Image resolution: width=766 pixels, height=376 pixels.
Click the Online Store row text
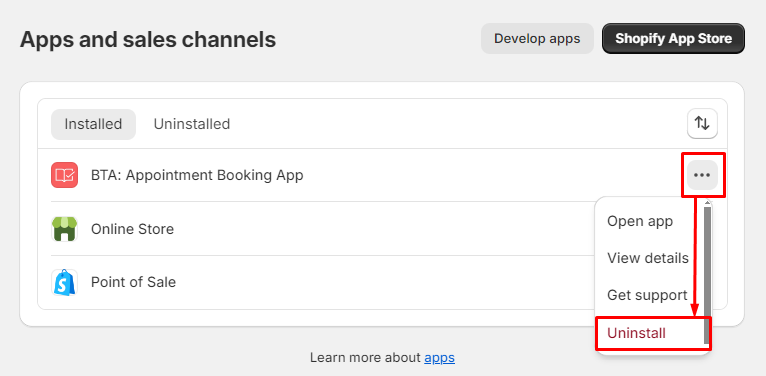coord(132,229)
